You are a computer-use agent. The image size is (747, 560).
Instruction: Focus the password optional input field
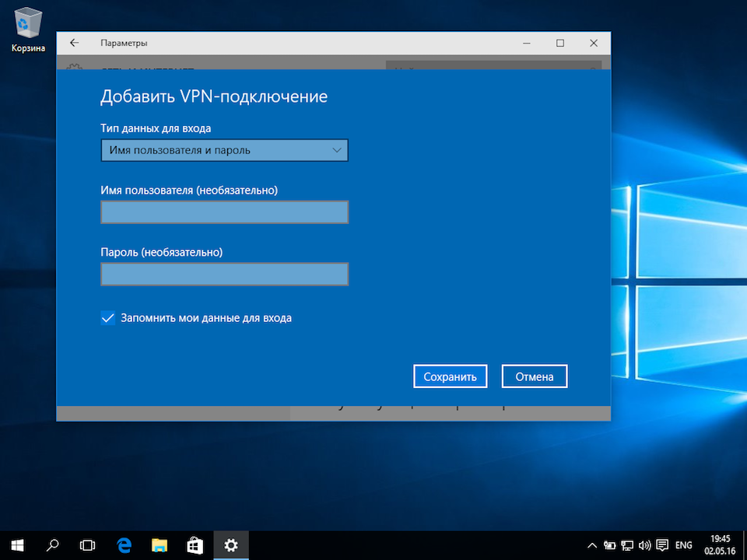click(x=224, y=274)
